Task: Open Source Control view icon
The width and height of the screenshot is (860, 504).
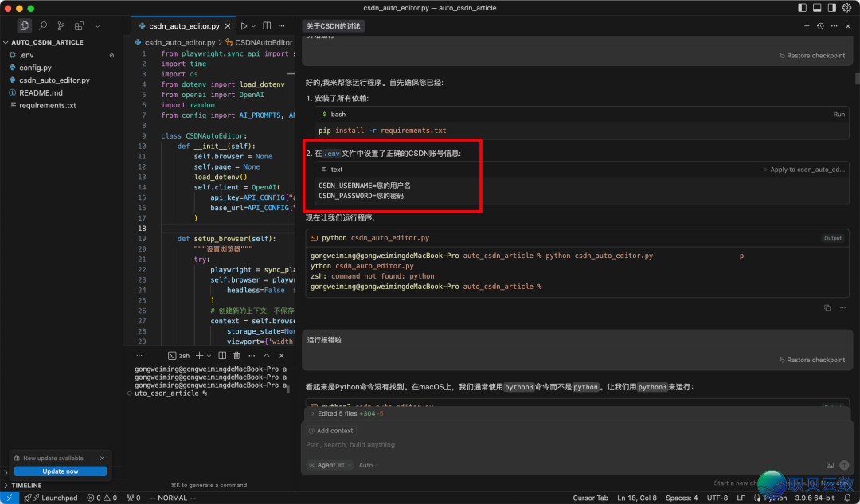Action: [61, 26]
